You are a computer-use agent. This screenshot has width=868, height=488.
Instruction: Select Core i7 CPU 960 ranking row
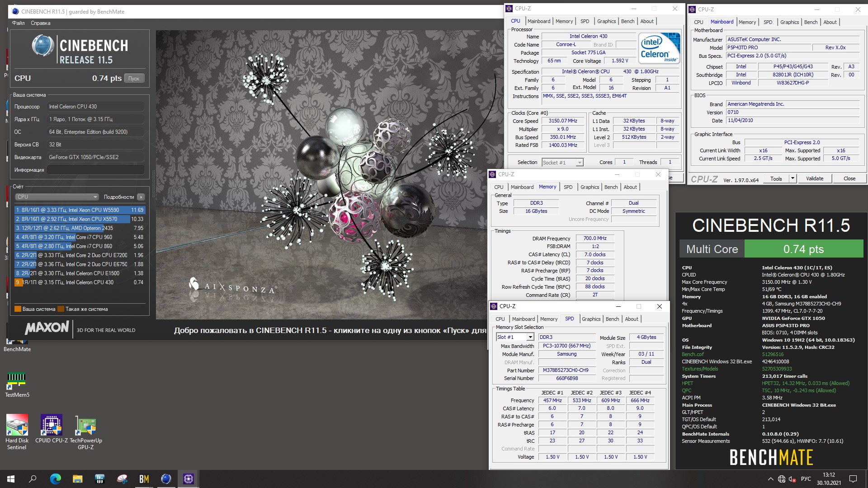[80, 237]
